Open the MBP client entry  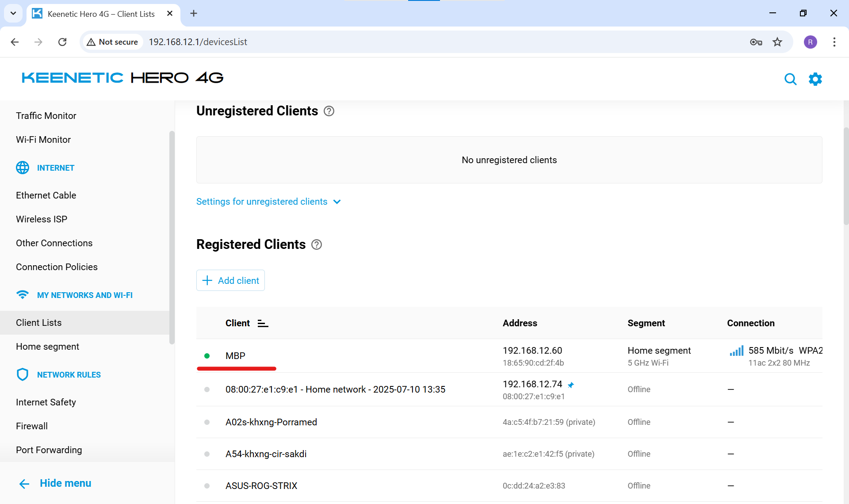click(235, 356)
